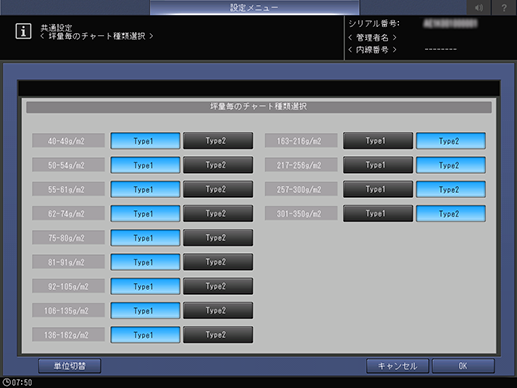This screenshot has height=388, width=517.
Task: Select Type2 for 55-61g/m2
Action: 218,189
